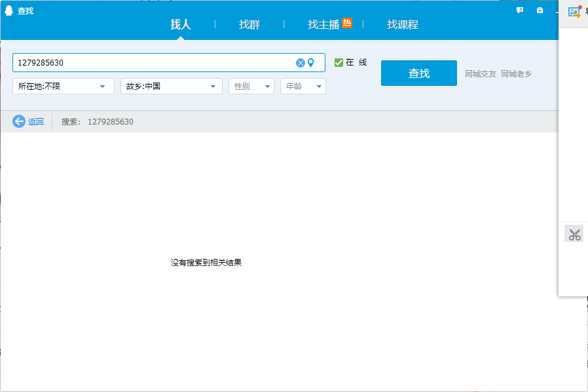Click the lock icon in title bar
Viewport: 588px width, 392px height.
coord(540,10)
